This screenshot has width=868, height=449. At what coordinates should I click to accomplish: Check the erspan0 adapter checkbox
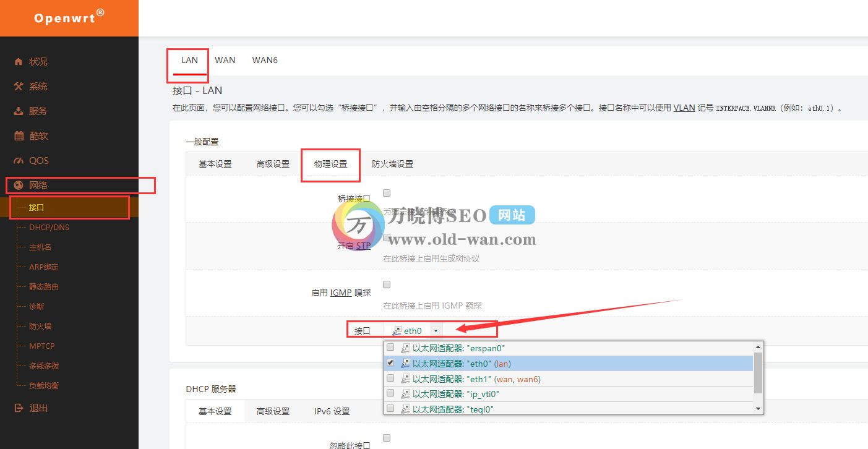click(390, 348)
